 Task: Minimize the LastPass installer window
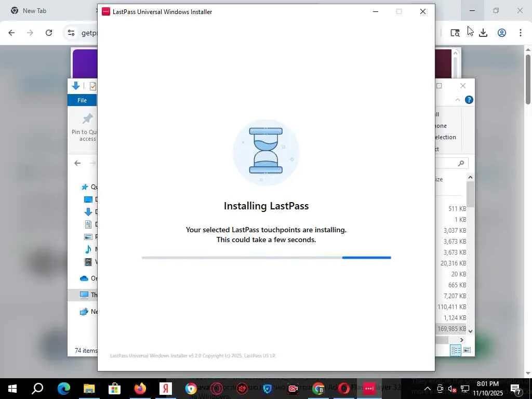pos(376,11)
